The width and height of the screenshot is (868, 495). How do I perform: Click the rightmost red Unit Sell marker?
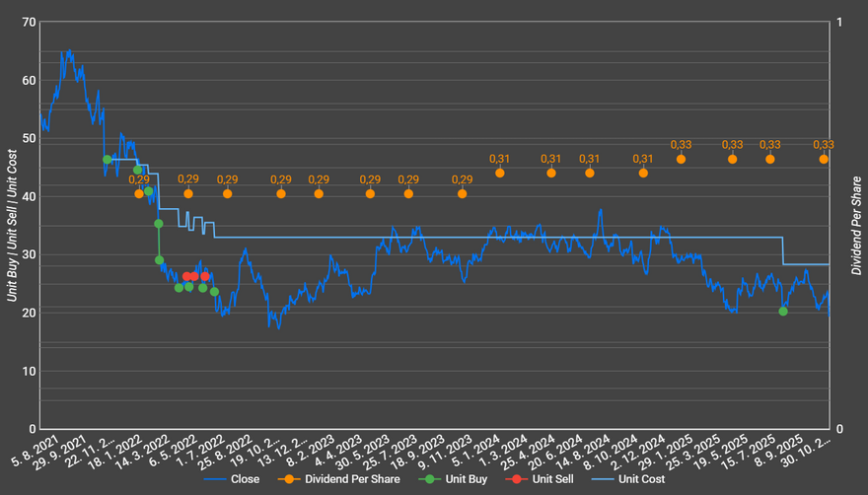[x=205, y=277]
